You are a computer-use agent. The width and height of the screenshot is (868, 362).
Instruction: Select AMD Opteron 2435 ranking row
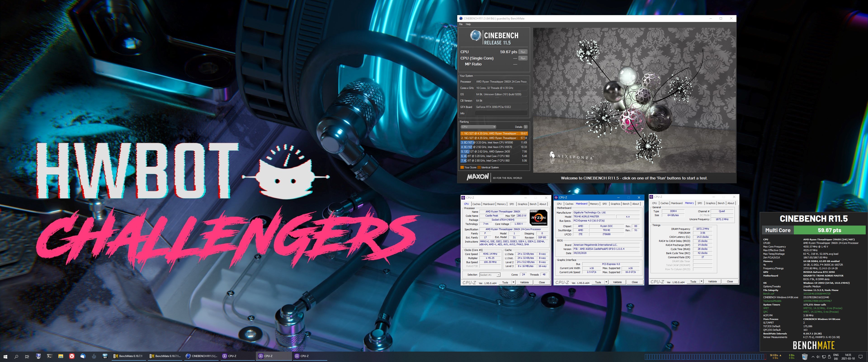point(494,152)
